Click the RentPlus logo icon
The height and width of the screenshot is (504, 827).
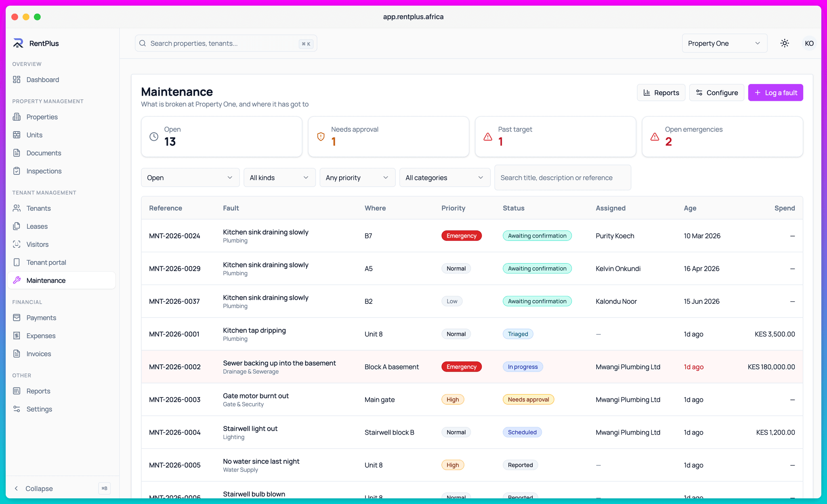click(x=18, y=43)
